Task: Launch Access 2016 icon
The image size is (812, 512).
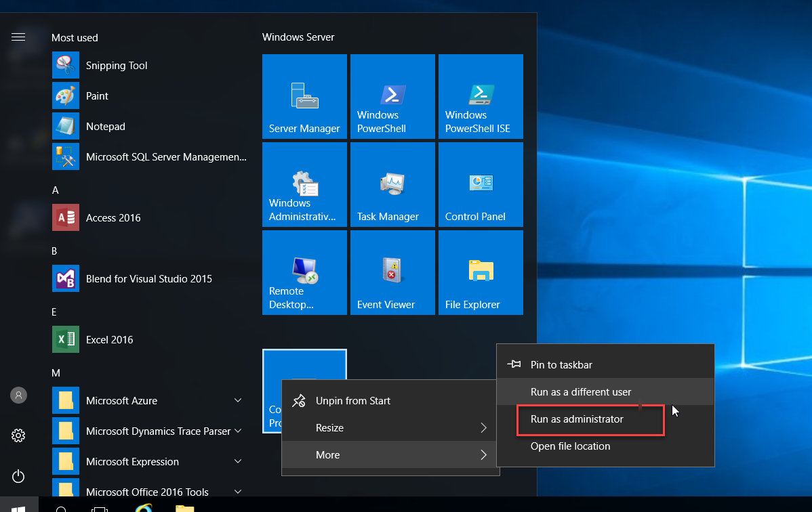Action: click(x=66, y=217)
